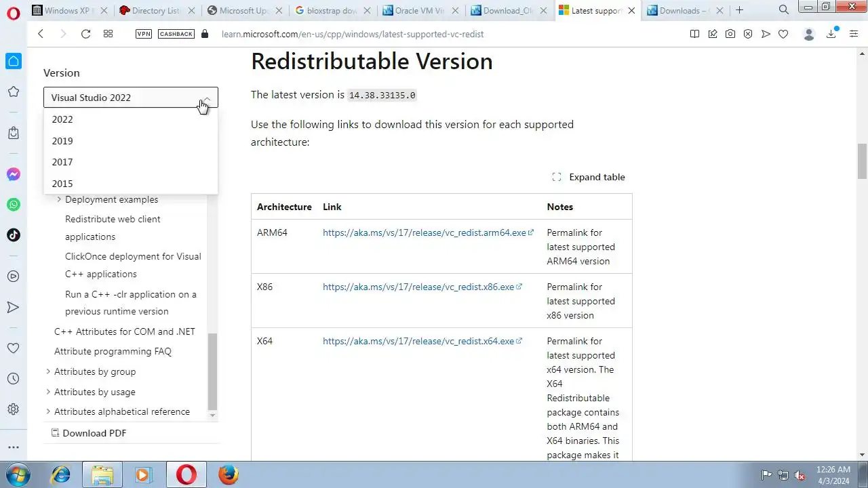The image size is (868, 488).
Task: Open Windows Explorer from the taskbar
Action: (x=102, y=474)
